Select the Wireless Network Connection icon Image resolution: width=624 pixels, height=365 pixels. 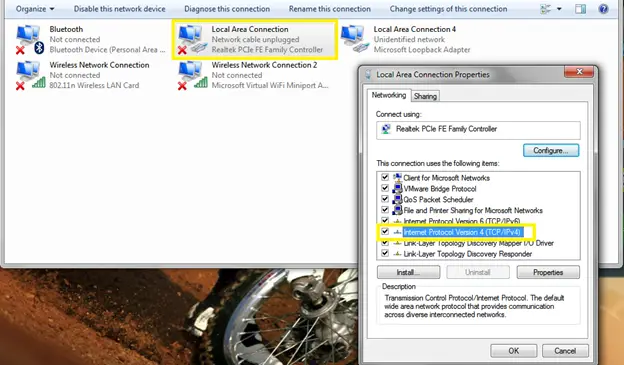point(30,75)
